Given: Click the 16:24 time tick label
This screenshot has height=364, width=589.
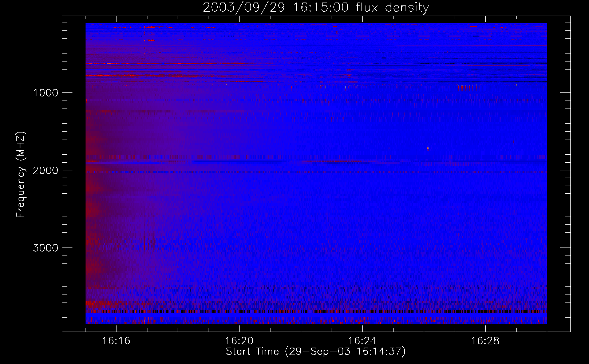Looking at the screenshot, I should pyautogui.click(x=362, y=341).
